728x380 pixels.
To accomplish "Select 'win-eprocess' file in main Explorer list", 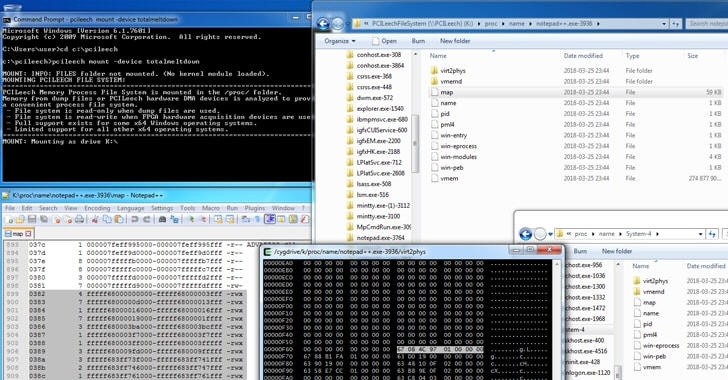I will [459, 146].
